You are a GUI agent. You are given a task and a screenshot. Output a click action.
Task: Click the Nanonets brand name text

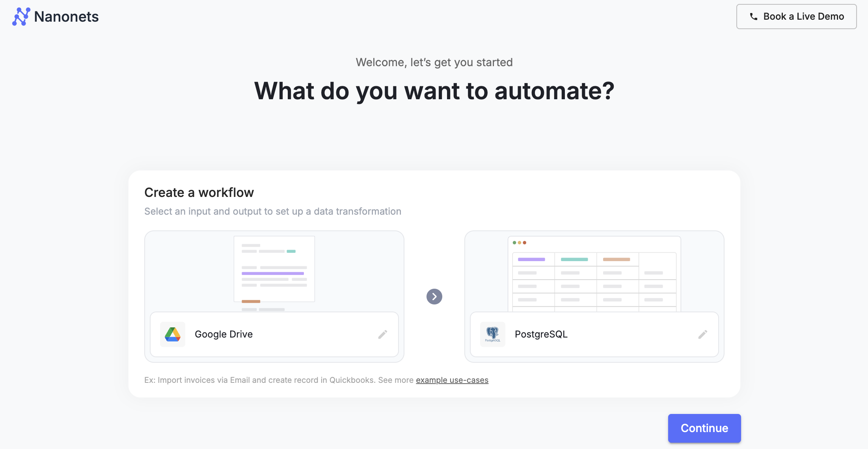[x=66, y=17]
